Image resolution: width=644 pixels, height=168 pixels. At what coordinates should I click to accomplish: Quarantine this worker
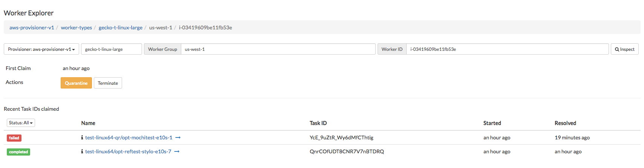[x=76, y=83]
